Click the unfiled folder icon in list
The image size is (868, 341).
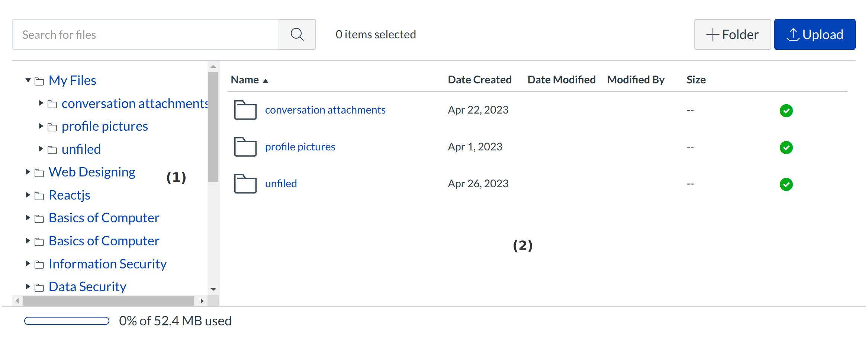click(x=245, y=184)
